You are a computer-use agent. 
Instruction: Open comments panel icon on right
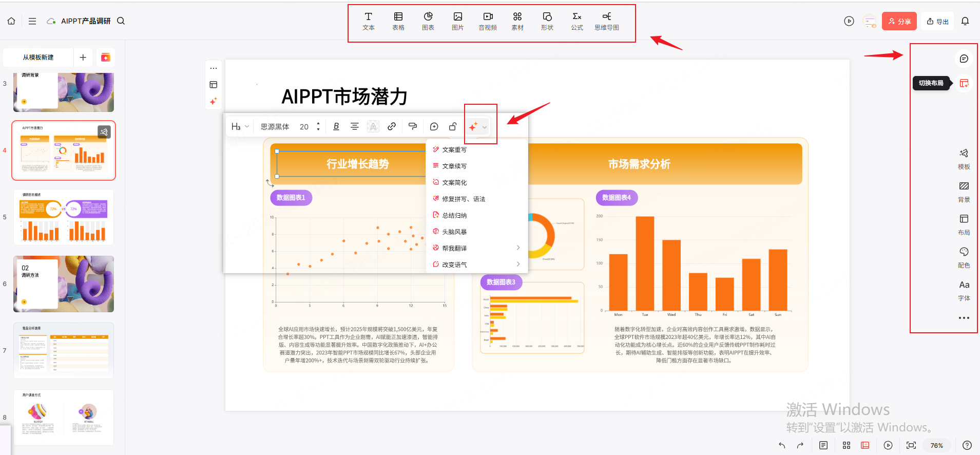point(964,59)
